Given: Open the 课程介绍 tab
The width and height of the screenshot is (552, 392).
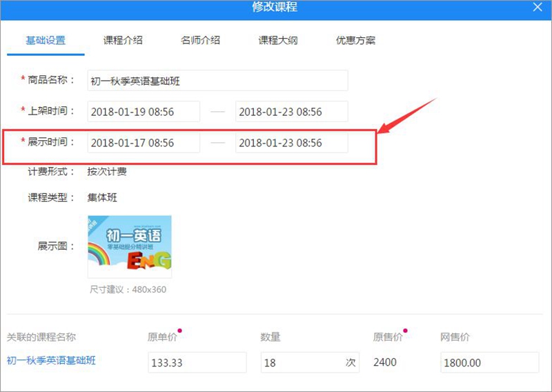Looking at the screenshot, I should [x=123, y=40].
